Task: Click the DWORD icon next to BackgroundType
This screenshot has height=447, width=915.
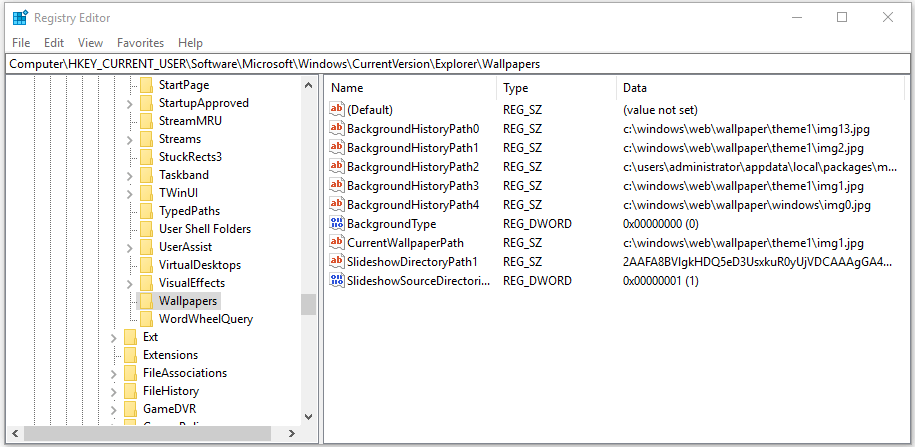Action: pos(337,224)
